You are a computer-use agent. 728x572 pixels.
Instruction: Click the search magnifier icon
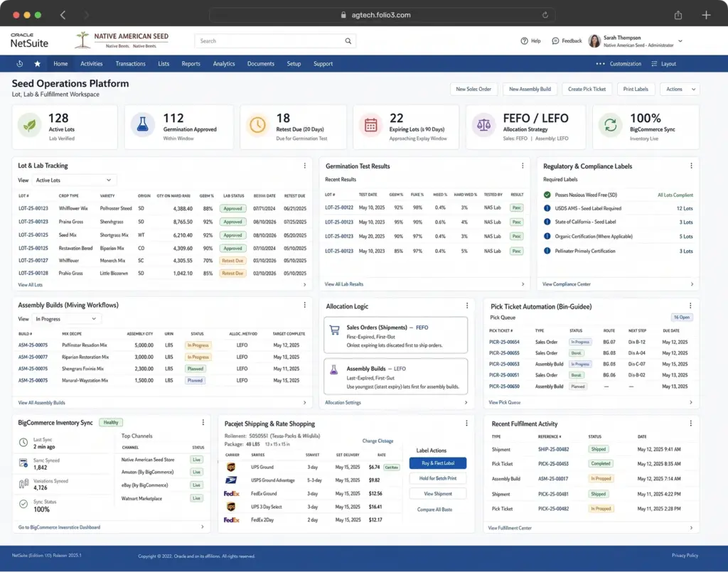348,41
